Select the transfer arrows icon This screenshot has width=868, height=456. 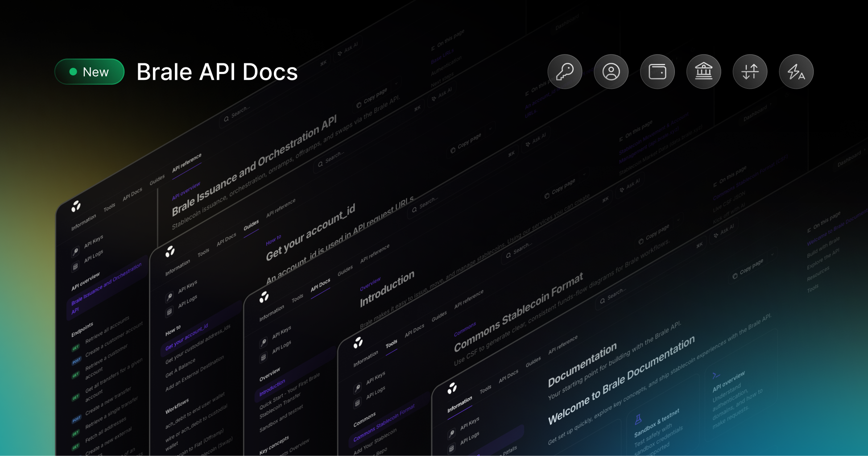click(x=750, y=71)
